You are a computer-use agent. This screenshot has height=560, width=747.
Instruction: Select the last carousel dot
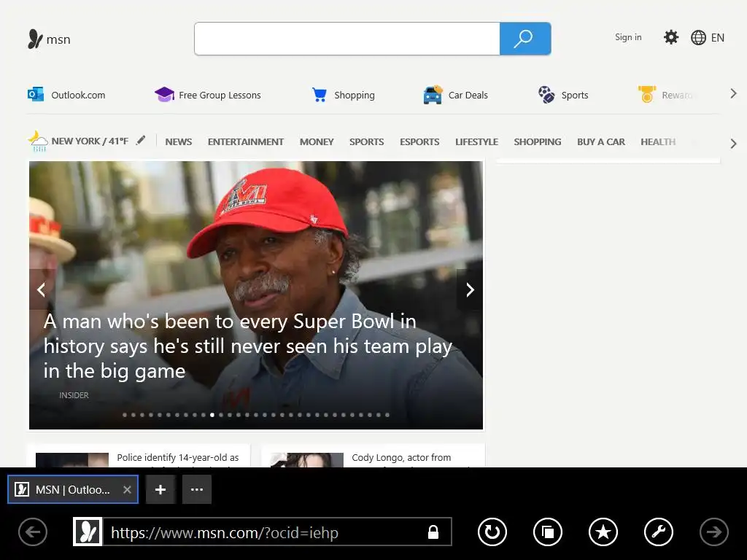(x=387, y=415)
